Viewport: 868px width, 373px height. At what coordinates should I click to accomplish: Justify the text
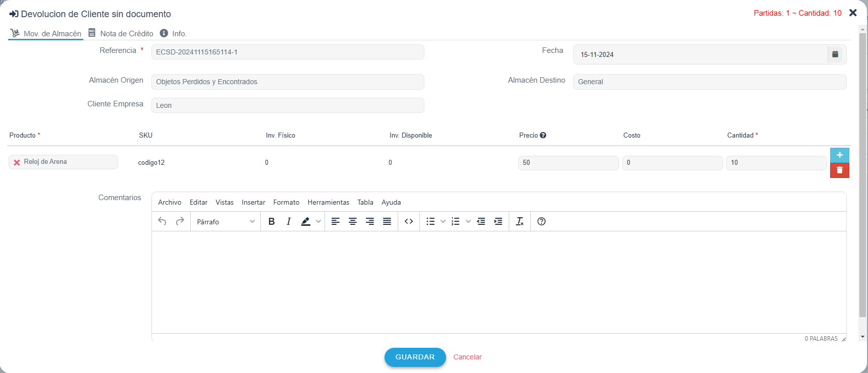click(x=387, y=221)
